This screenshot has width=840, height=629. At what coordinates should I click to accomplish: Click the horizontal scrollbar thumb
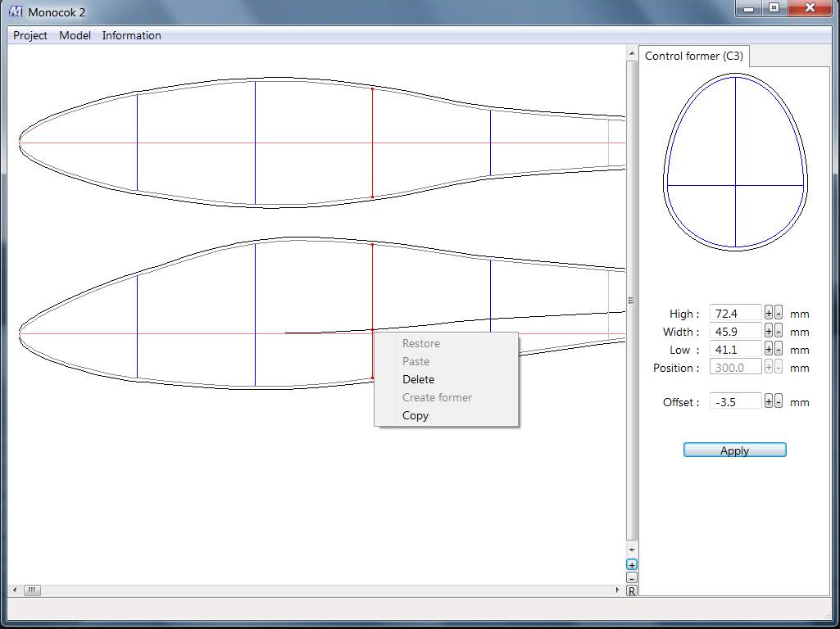pos(32,590)
